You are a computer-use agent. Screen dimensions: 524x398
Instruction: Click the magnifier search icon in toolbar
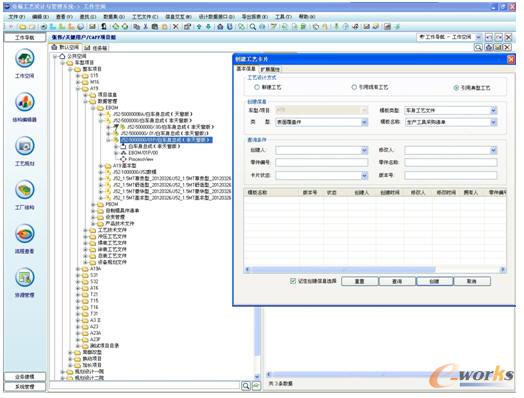tap(253, 27)
